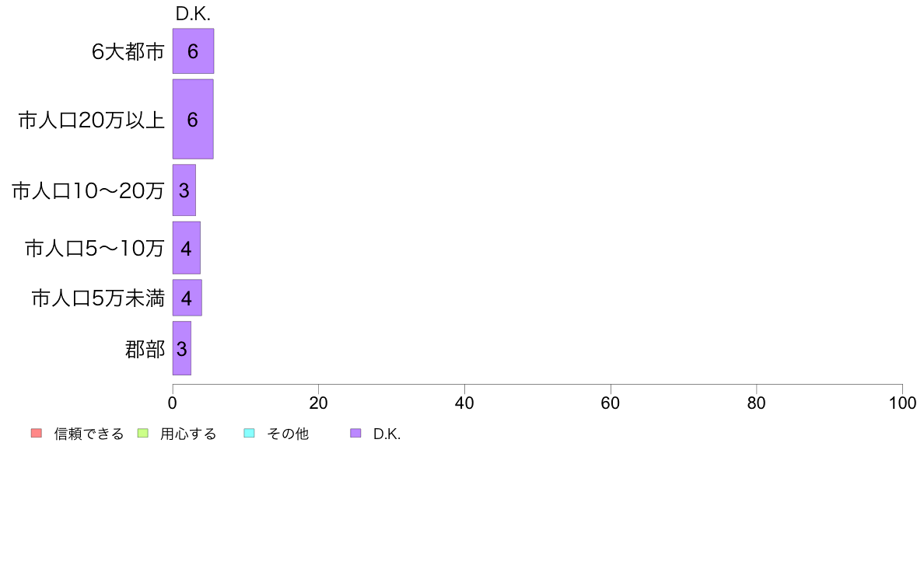The height and width of the screenshot is (572, 924).
Task: Click the 6大都市 category label
Action: pos(128,52)
